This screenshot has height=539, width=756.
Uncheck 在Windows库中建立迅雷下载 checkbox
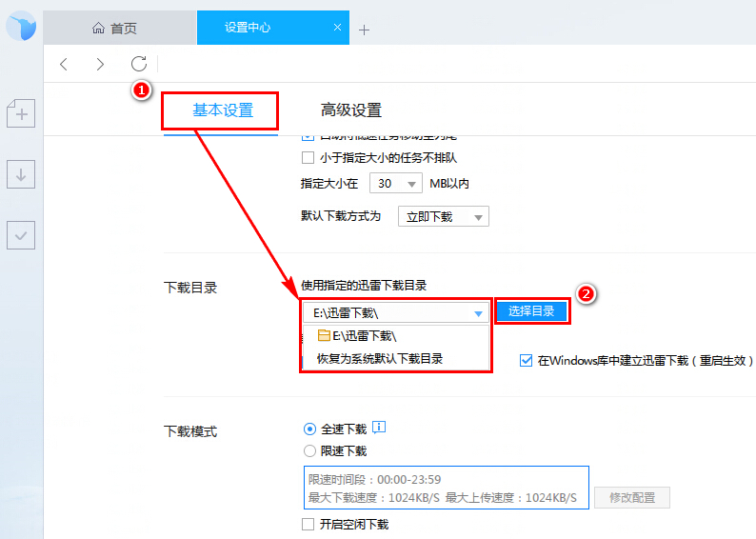(x=526, y=360)
